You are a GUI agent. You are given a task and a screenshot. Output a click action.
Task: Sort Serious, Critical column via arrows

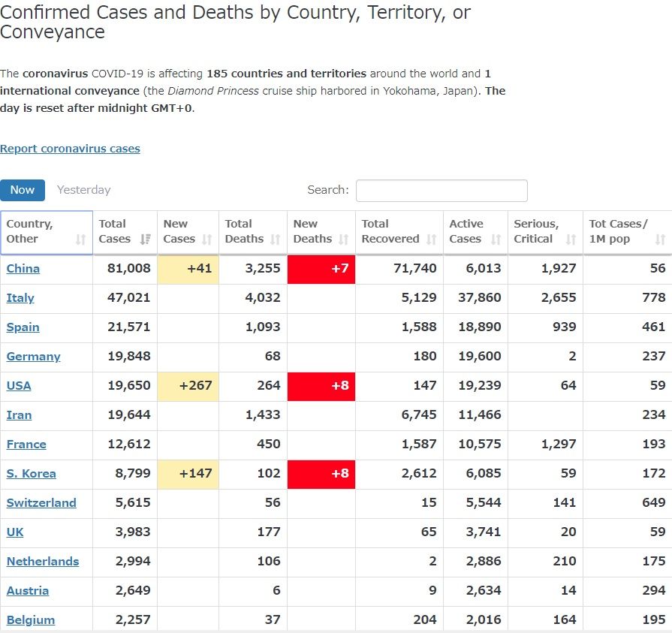coord(571,240)
